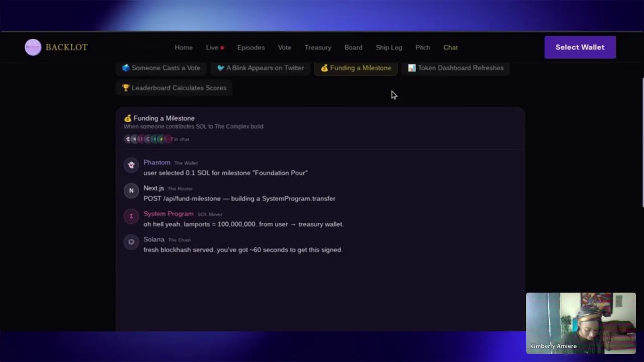Click the 'Funding a Milestone' chat title
The image size is (644, 362).
pyautogui.click(x=164, y=118)
